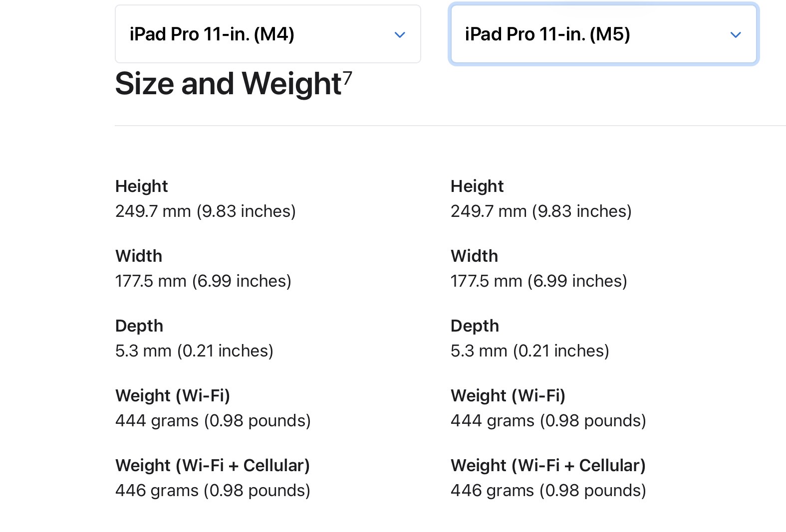Click the Depth label under the M5 model
Image resolution: width=786 pixels, height=532 pixels.
[474, 326]
